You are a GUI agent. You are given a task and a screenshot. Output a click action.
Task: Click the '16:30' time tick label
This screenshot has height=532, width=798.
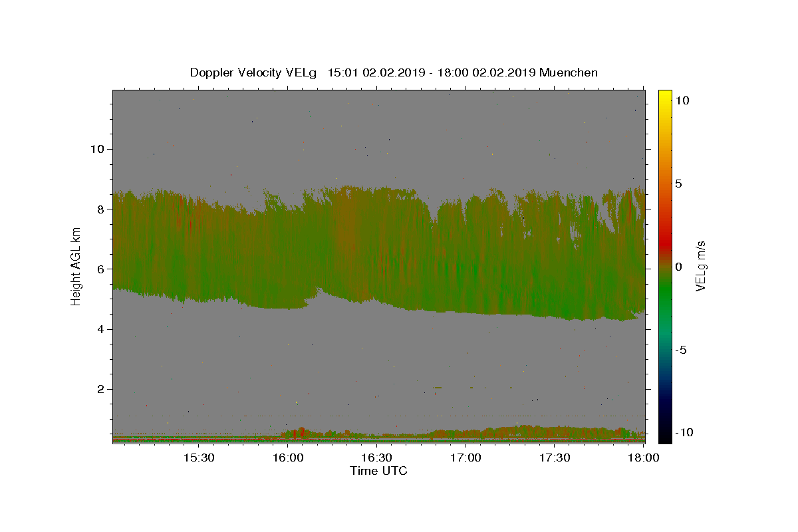(376, 458)
